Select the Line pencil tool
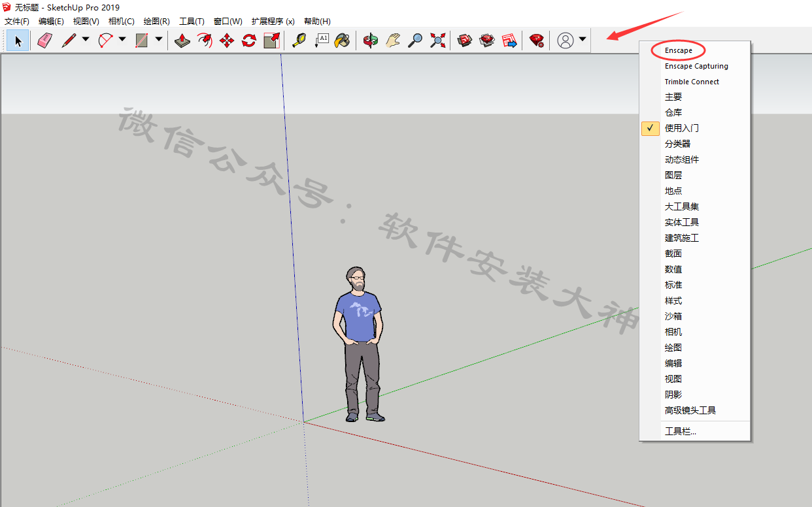Viewport: 812px width, 507px height. coord(69,41)
